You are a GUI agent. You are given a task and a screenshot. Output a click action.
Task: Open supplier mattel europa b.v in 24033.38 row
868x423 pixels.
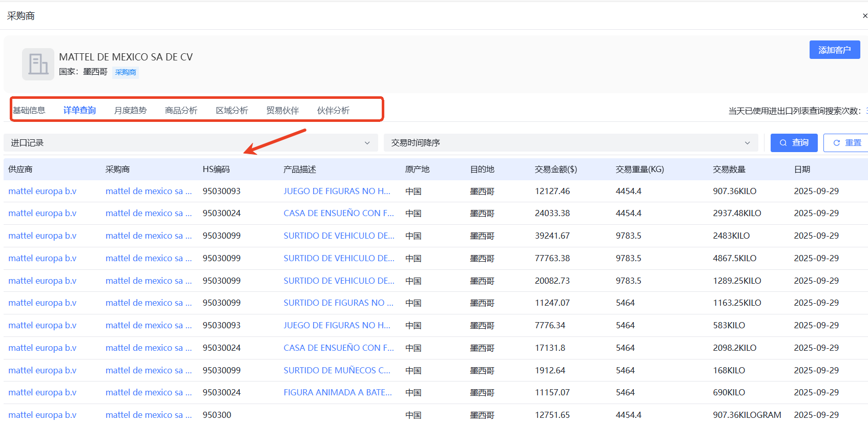point(43,213)
